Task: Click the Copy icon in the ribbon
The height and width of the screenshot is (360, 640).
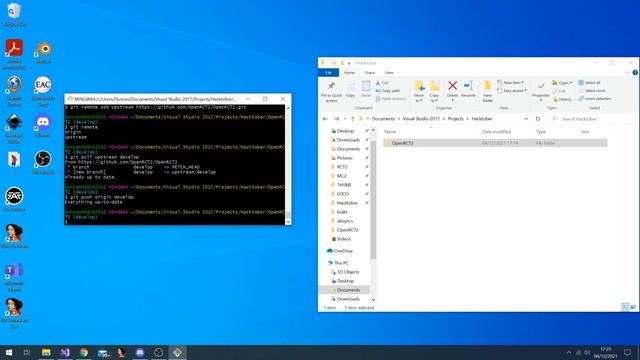Action: click(350, 86)
